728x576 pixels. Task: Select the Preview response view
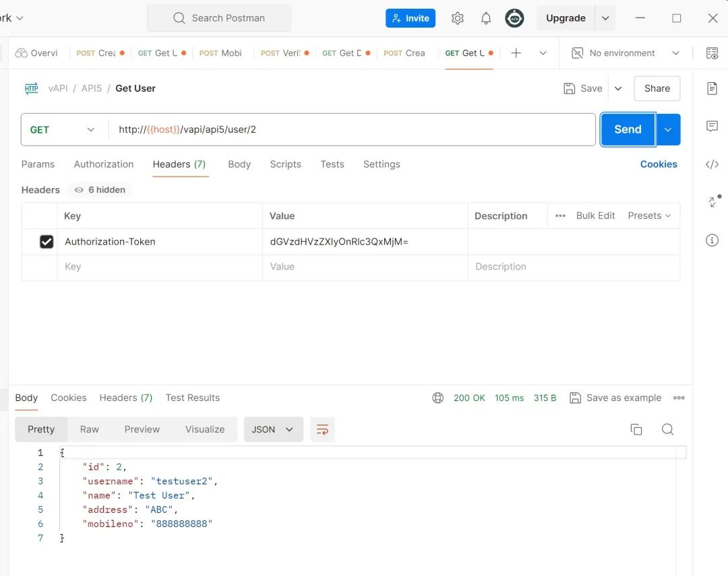(142, 429)
